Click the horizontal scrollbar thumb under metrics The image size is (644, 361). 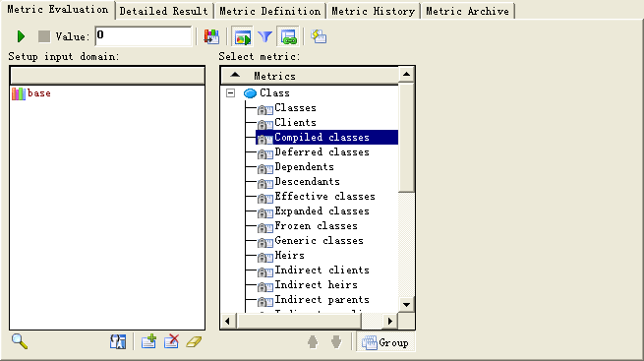pos(299,321)
